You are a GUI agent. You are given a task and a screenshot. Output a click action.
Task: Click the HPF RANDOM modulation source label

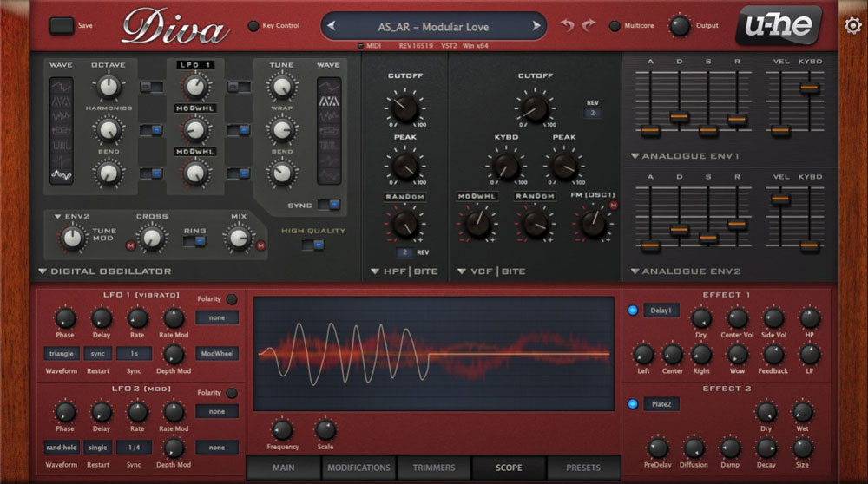point(405,197)
